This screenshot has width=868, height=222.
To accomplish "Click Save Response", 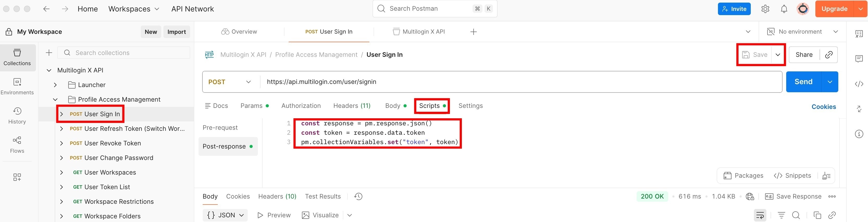I will point(793,196).
